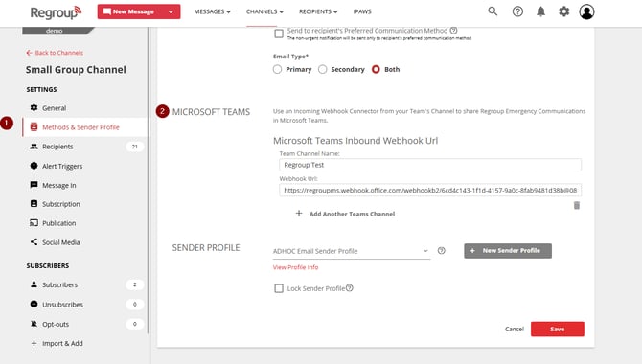
Task: Open the search magnifier icon
Action: 493,11
